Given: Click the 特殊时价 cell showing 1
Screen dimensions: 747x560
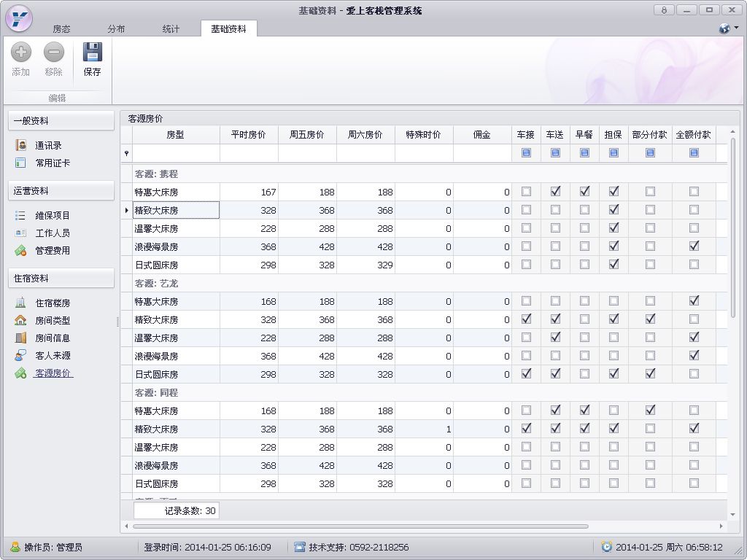Looking at the screenshot, I should coord(424,429).
